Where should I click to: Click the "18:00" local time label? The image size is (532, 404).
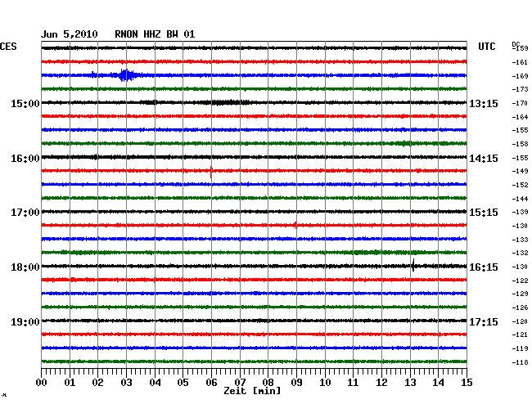click(25, 267)
